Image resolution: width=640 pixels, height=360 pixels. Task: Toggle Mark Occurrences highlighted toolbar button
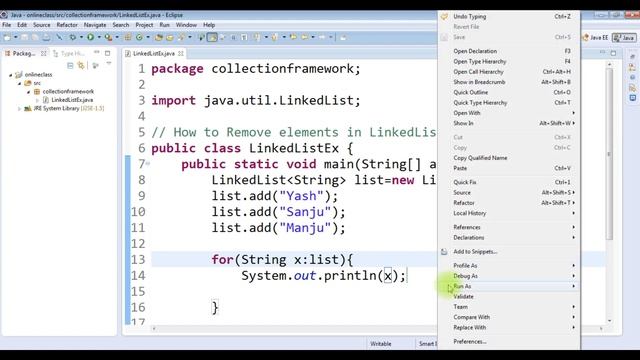click(212, 38)
